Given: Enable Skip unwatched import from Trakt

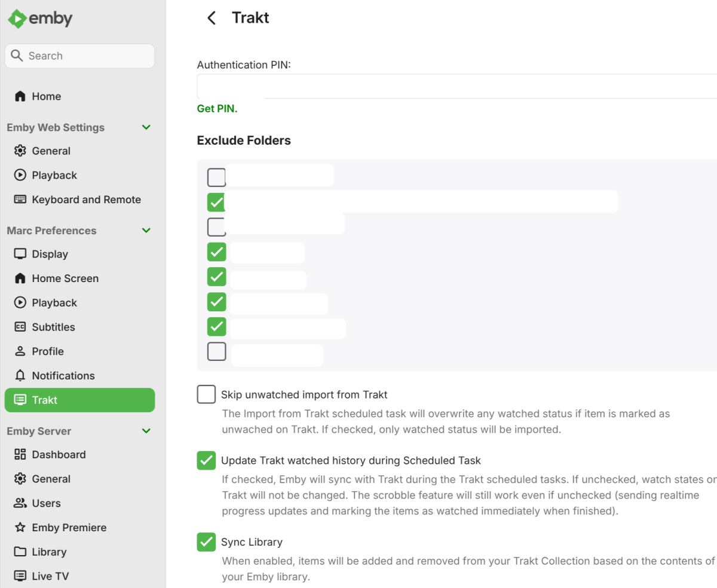Looking at the screenshot, I should [206, 394].
